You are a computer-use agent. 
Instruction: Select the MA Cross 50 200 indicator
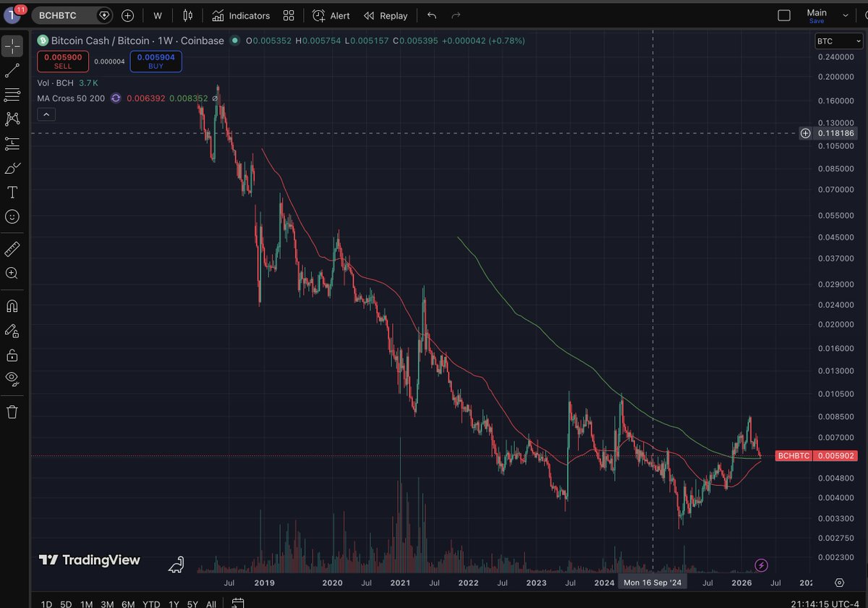click(71, 98)
